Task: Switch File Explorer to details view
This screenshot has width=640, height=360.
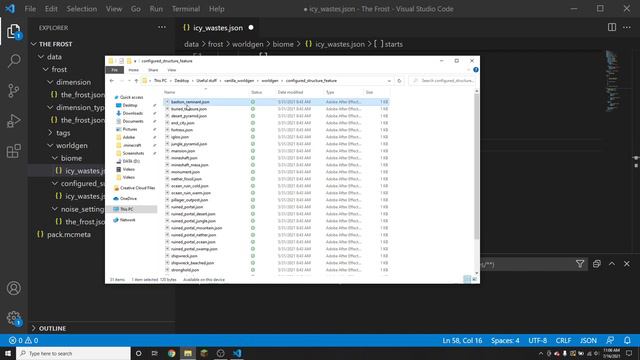Action: pos(467,279)
